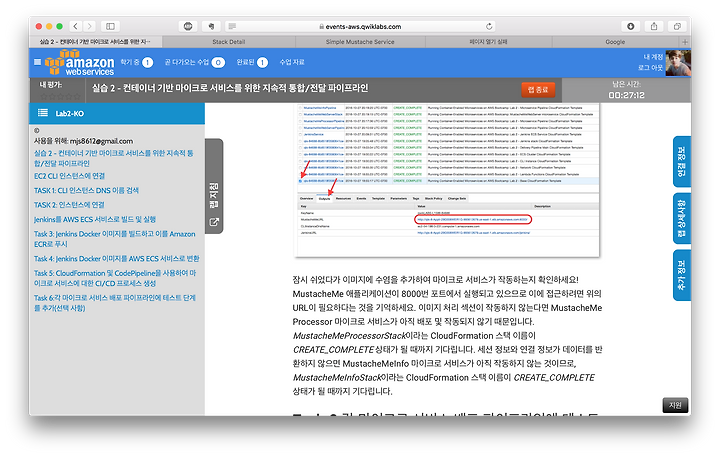Focus the events-aws.qwiklabs.com address bar
Image resolution: width=720 pixels, height=457 pixels.
(360, 26)
